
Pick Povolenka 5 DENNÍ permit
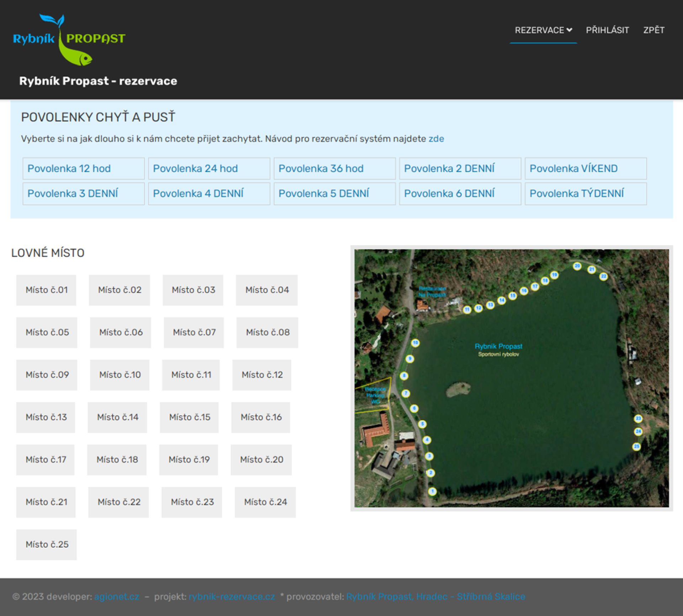[x=334, y=194]
